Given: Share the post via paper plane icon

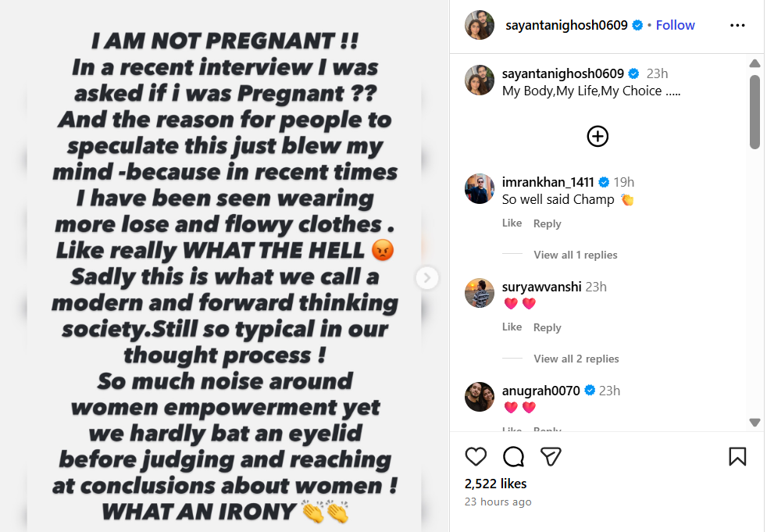Looking at the screenshot, I should pyautogui.click(x=551, y=456).
